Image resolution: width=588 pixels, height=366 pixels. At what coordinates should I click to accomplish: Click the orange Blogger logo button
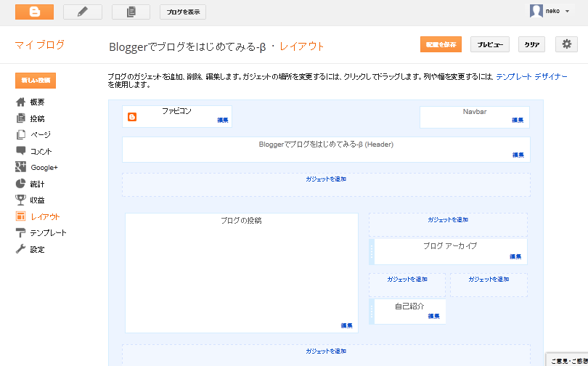point(35,12)
